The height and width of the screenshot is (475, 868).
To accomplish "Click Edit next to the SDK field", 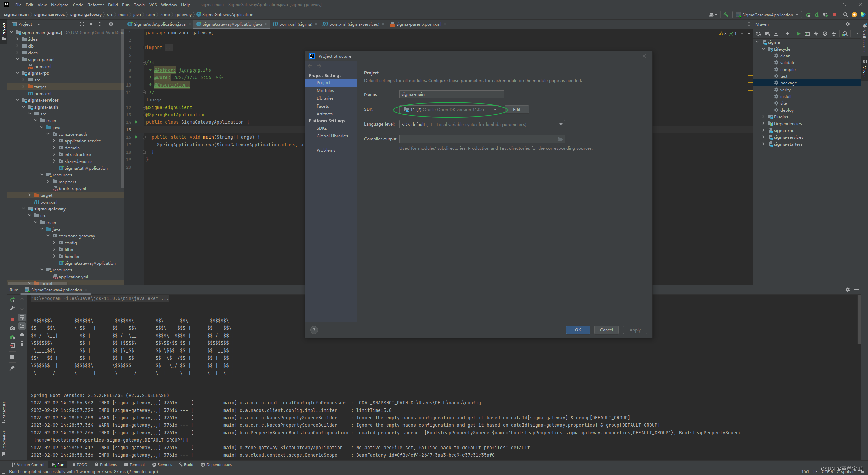I will click(516, 109).
